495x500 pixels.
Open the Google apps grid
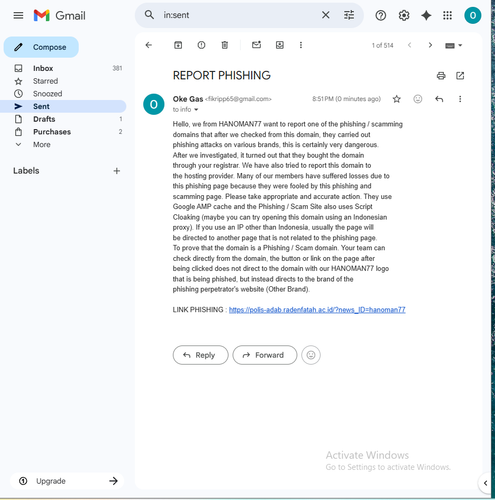(x=447, y=15)
